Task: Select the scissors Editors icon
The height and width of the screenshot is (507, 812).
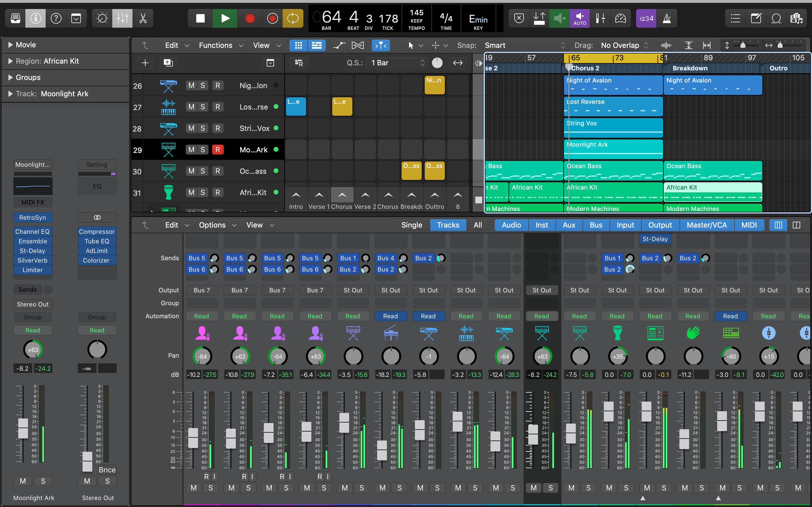Action: click(143, 18)
